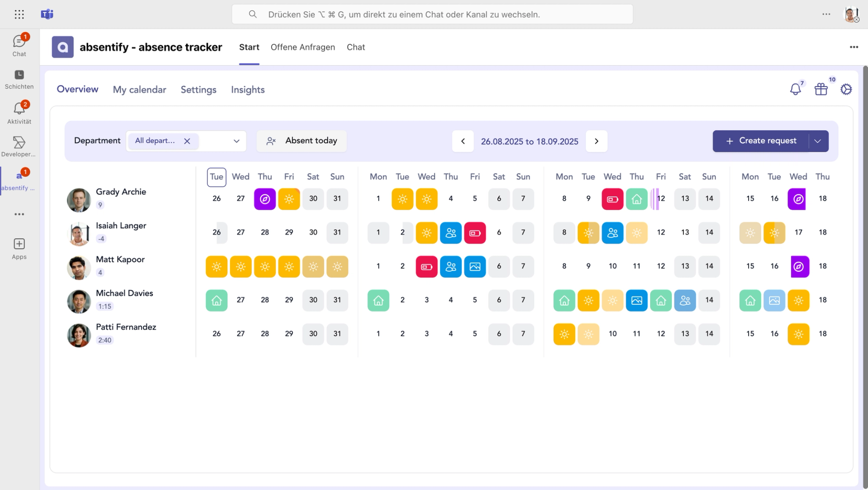Click the Teams search field
The height and width of the screenshot is (490, 868).
432,14
